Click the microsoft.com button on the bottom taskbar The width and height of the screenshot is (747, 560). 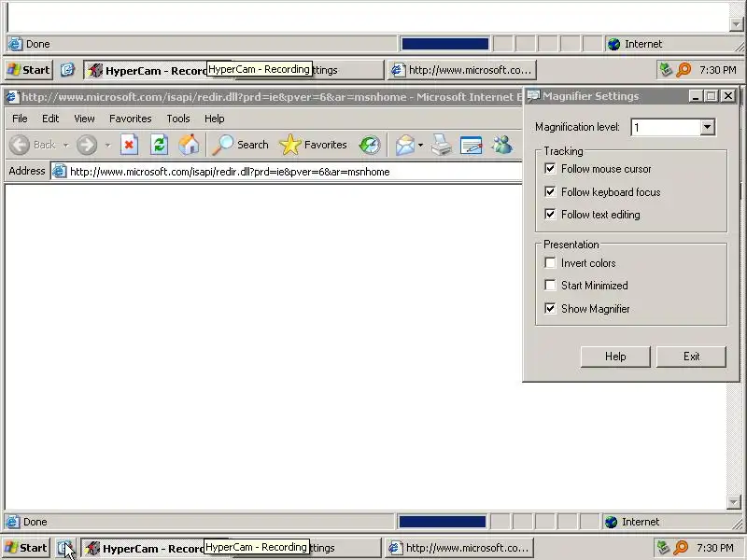(459, 548)
